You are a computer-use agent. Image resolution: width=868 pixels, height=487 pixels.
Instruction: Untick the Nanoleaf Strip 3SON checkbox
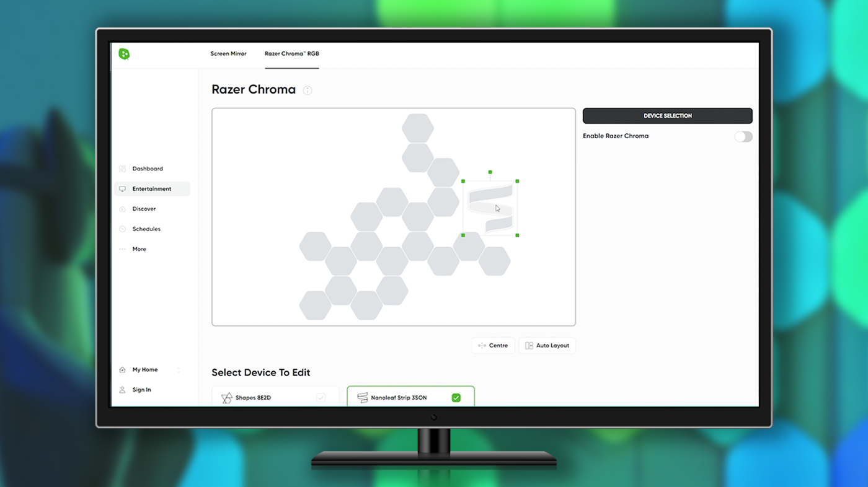click(456, 398)
